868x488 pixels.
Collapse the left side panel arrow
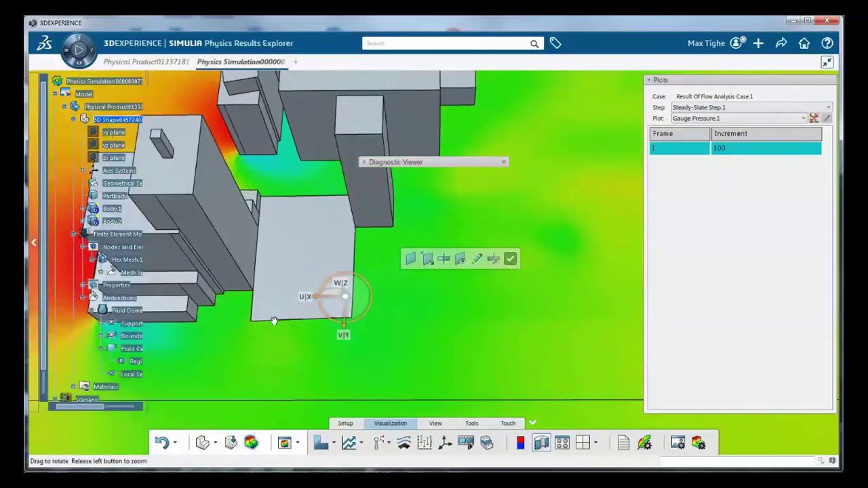coord(33,242)
